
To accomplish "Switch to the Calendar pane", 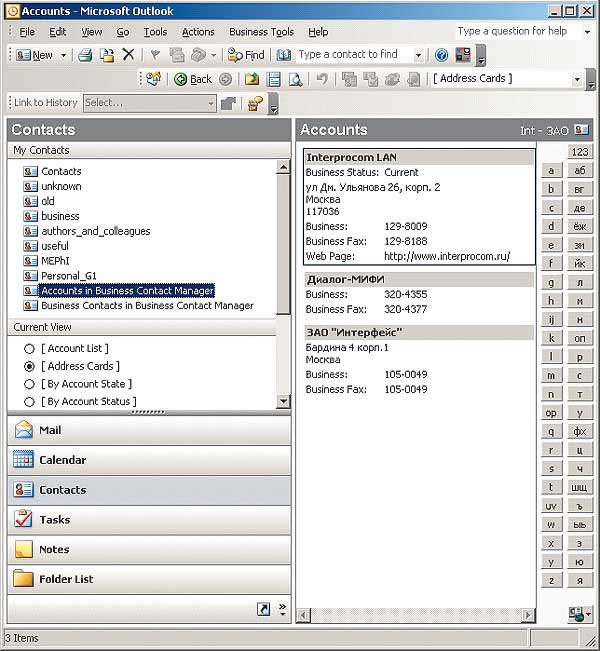I will (x=62, y=460).
